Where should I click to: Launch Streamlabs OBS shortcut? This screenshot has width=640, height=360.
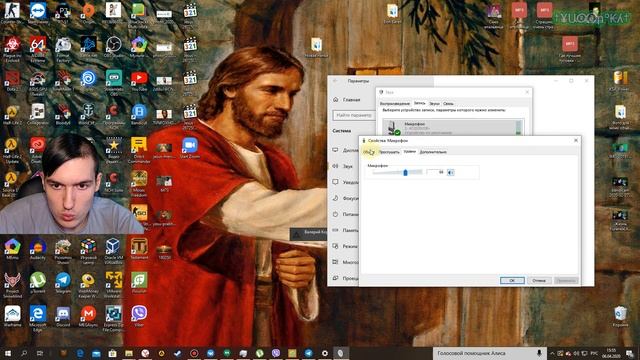coord(113,82)
